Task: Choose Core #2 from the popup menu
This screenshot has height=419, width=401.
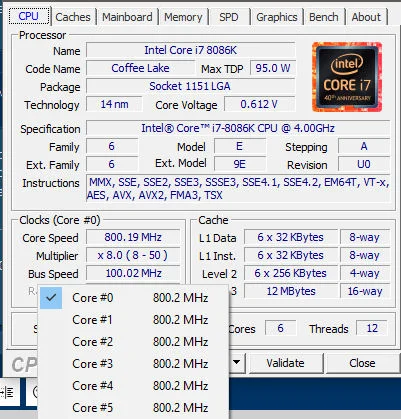Action: tap(134, 342)
